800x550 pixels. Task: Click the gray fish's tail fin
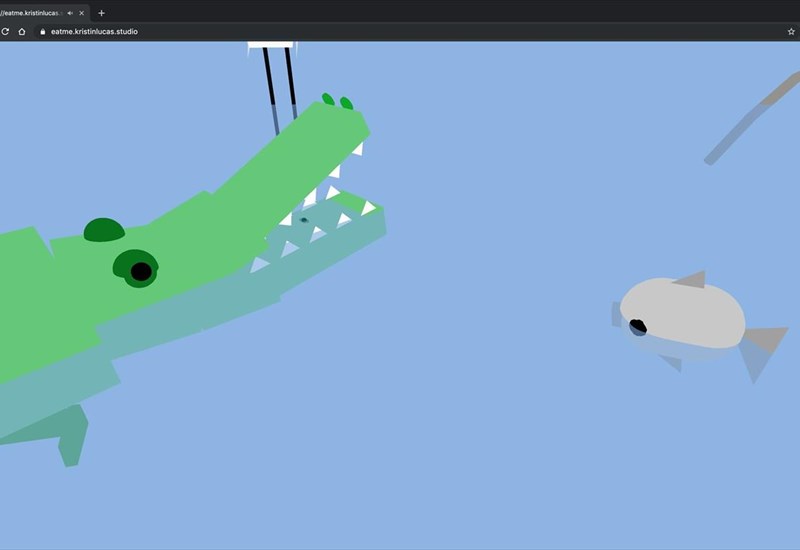[x=762, y=349]
